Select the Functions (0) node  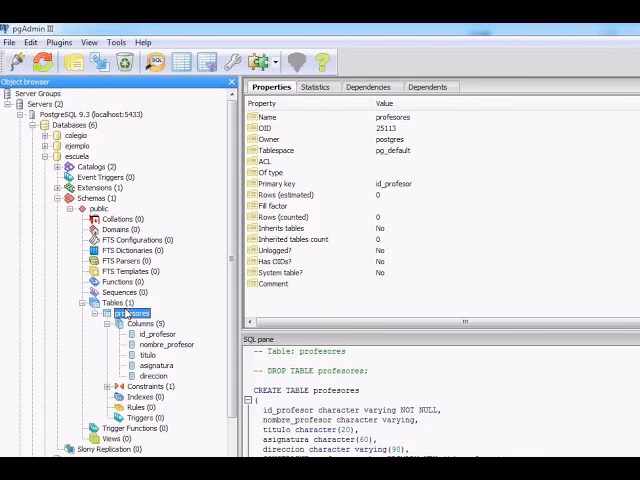pyautogui.click(x=123, y=282)
